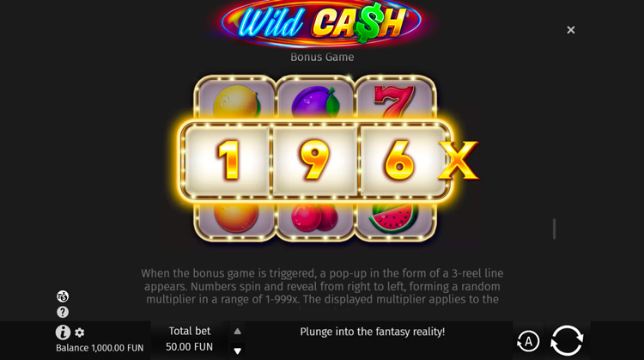The image size is (644, 360).
Task: Click the golden X multiplier symbol
Action: click(459, 161)
